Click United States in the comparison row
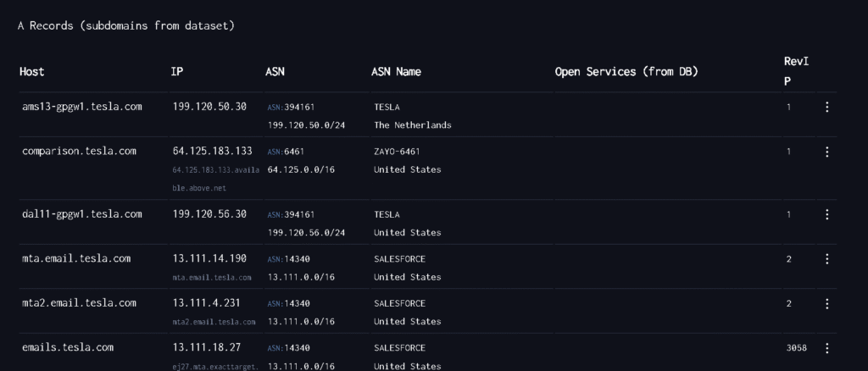 (408, 169)
